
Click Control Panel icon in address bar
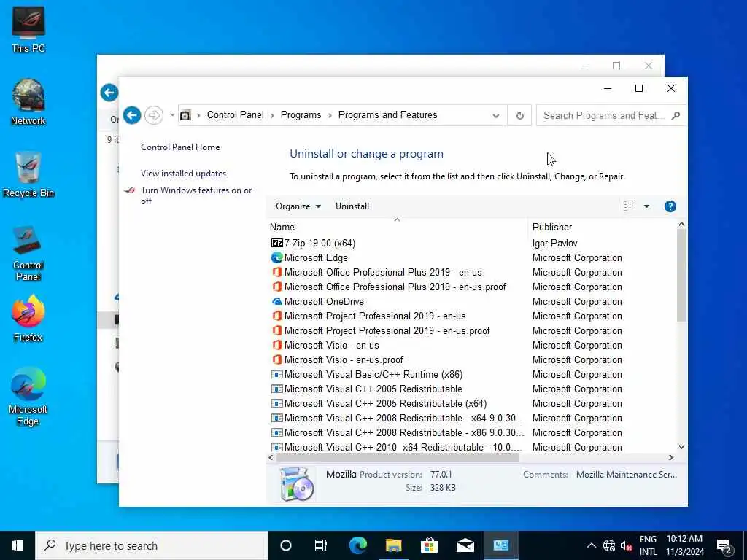[185, 115]
